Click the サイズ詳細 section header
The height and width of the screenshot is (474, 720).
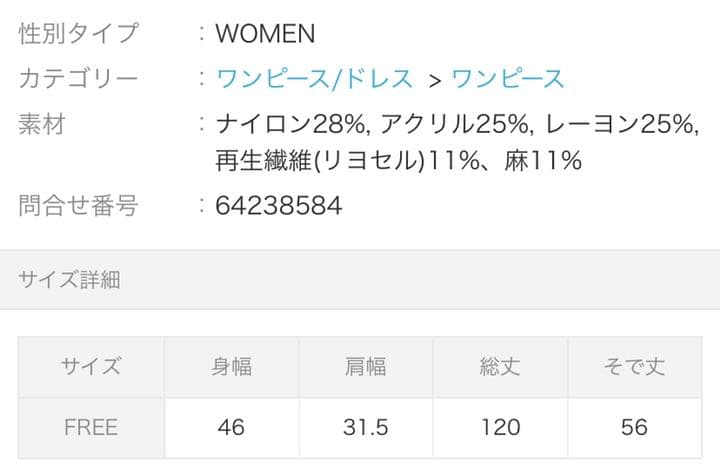click(x=69, y=280)
